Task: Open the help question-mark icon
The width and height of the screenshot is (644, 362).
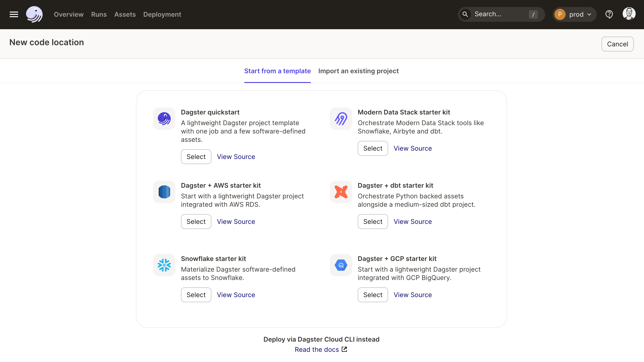Action: pyautogui.click(x=609, y=15)
